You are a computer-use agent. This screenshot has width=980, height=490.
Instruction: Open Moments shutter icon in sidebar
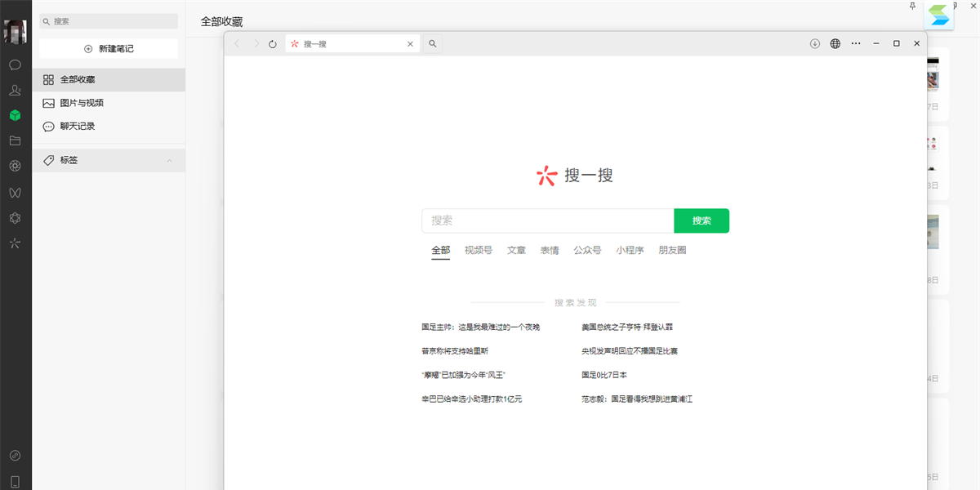pos(15,166)
